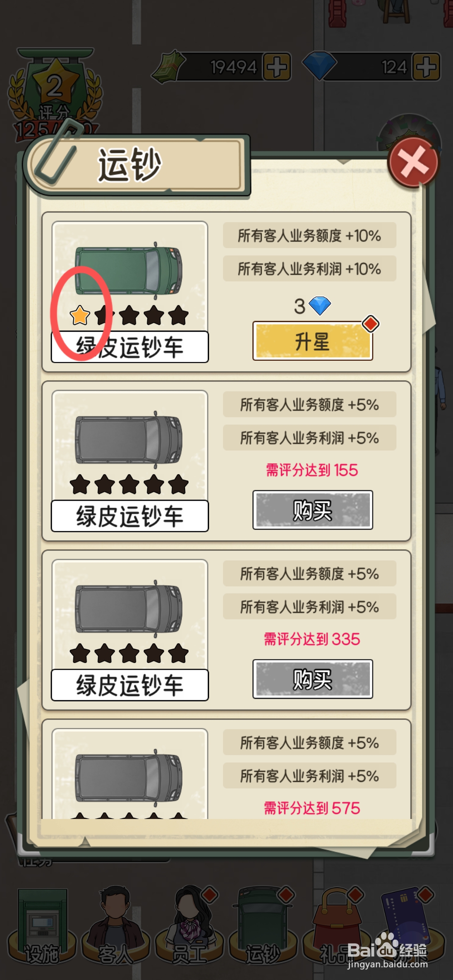453x980 pixels.
Task: Click 购买 button requiring rating 155
Action: pos(312,510)
